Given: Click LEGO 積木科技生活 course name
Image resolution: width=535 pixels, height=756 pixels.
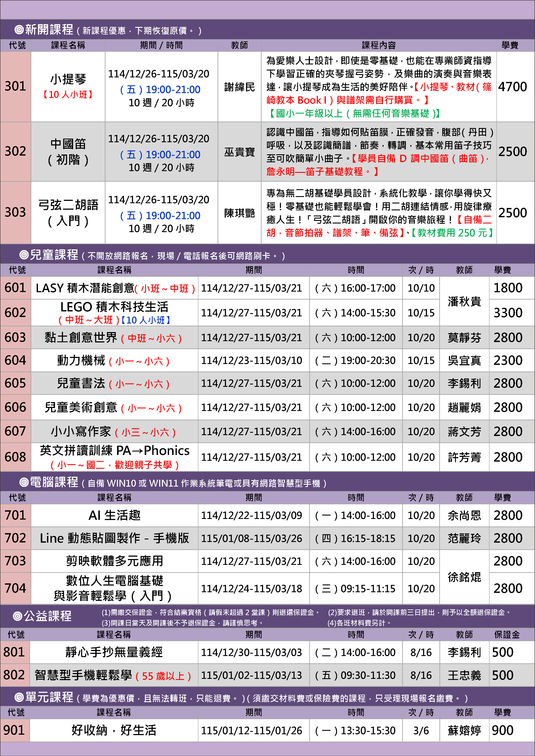Looking at the screenshot, I should [114, 307].
